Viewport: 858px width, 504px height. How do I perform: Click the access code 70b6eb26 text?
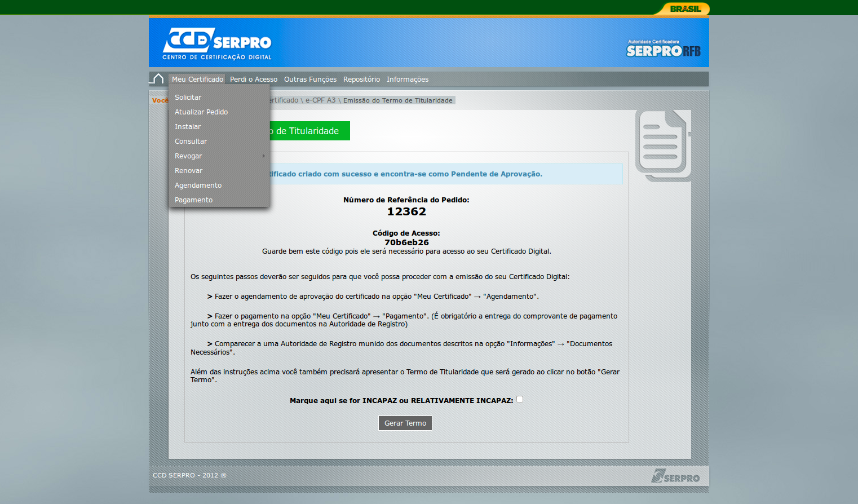(406, 242)
